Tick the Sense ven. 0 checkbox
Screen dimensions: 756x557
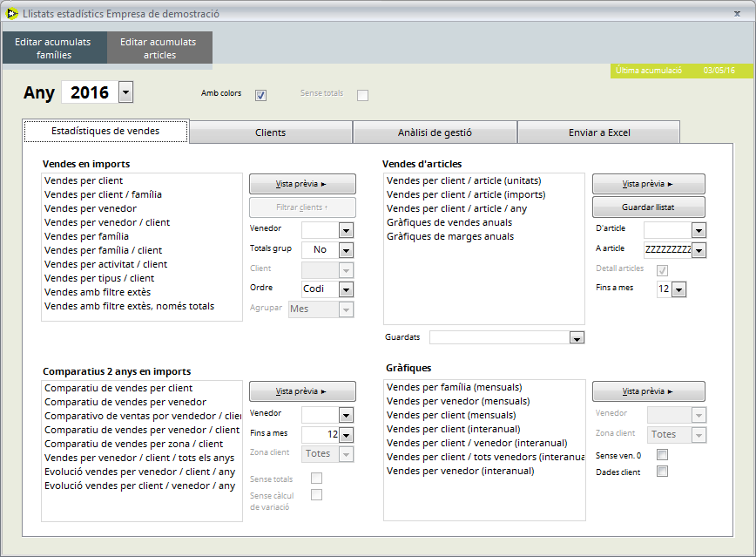coord(663,455)
